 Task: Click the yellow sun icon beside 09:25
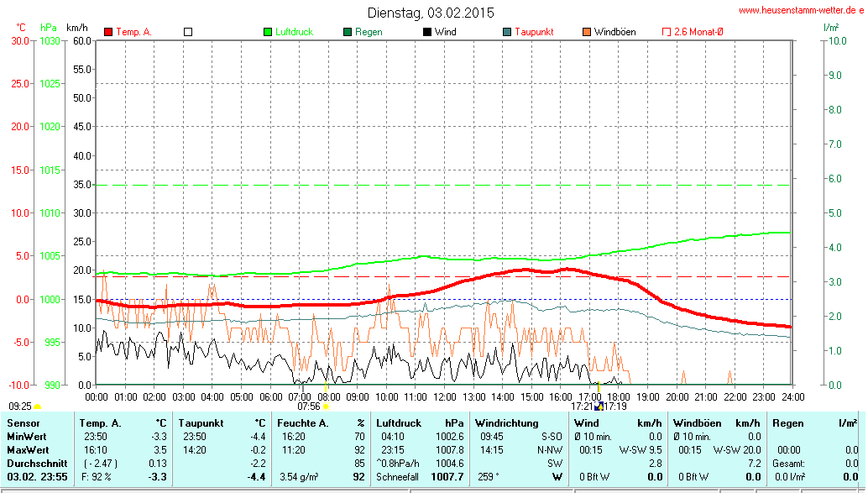(x=37, y=406)
